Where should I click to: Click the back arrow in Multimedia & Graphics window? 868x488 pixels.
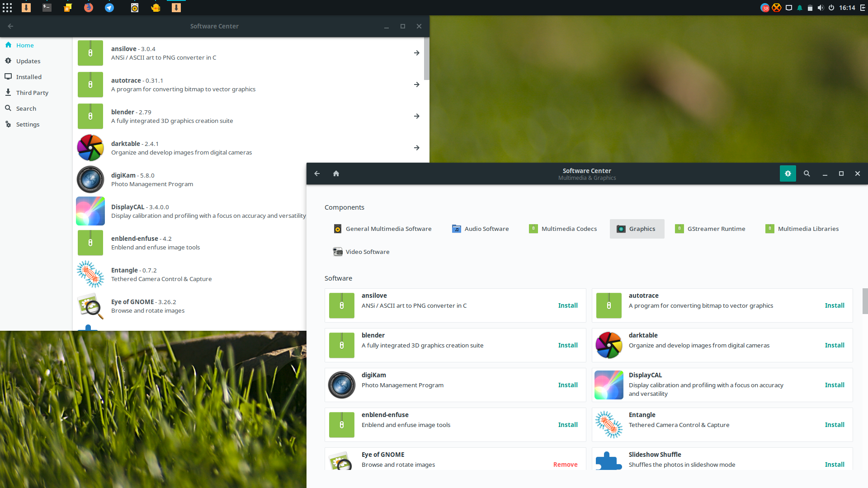(x=317, y=174)
